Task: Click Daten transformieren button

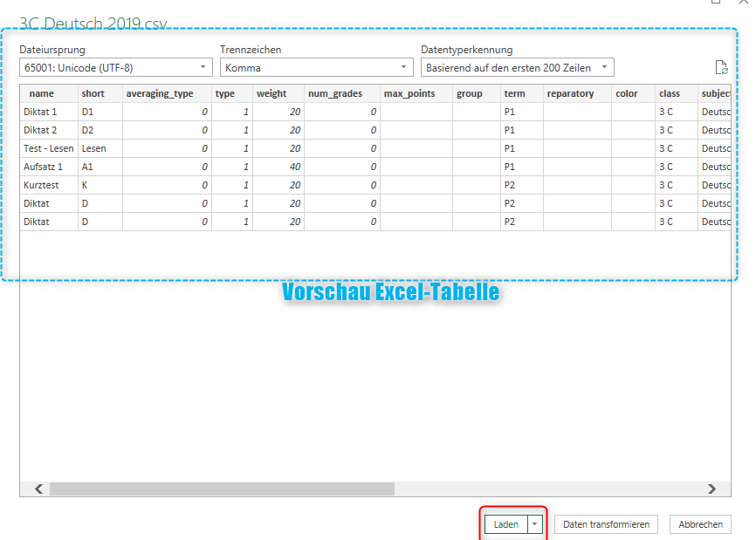Action: [606, 524]
